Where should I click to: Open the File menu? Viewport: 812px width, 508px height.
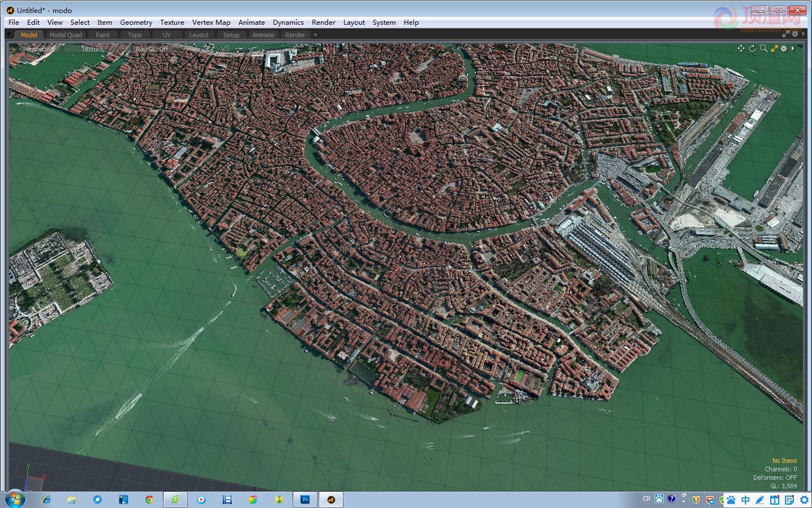pyautogui.click(x=14, y=23)
